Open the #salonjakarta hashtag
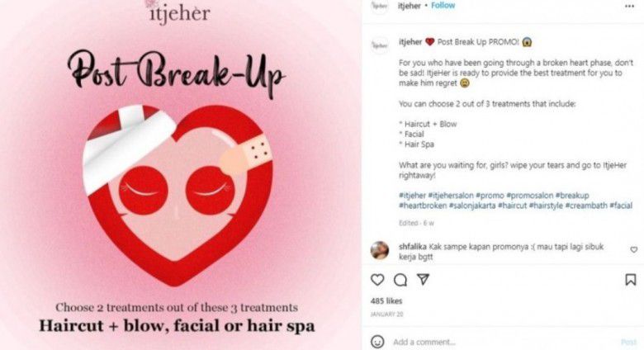 [x=472, y=206]
